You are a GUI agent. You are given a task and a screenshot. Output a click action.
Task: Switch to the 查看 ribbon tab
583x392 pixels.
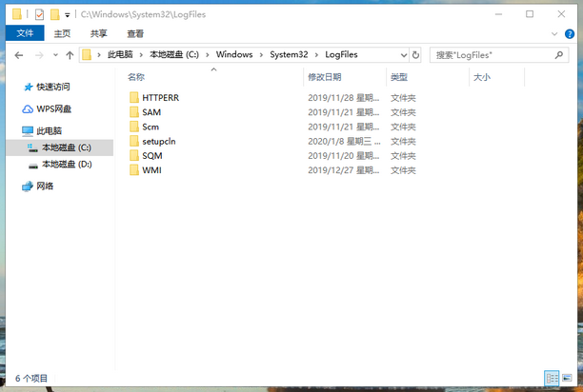[x=135, y=33]
